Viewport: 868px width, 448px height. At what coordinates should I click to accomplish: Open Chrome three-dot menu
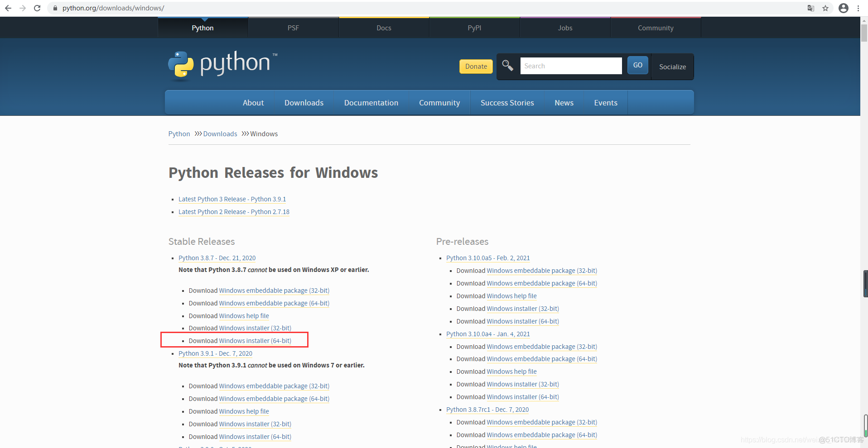click(858, 8)
